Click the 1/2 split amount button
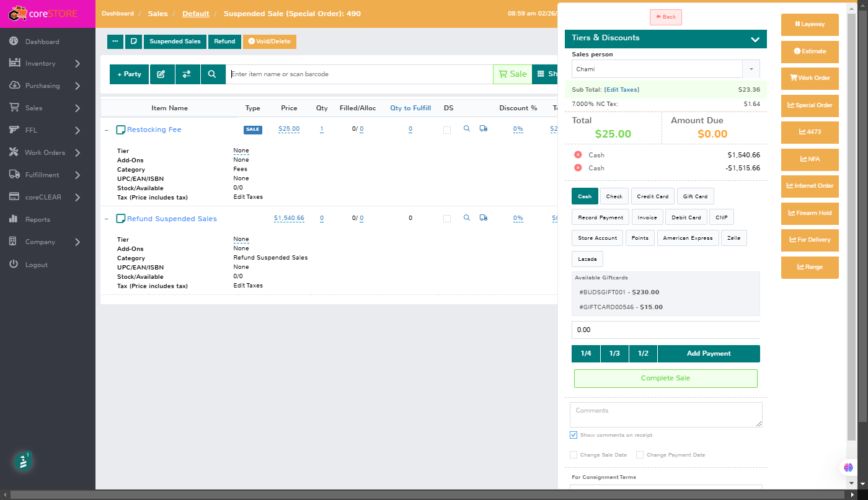This screenshot has width=868, height=500. coord(644,353)
